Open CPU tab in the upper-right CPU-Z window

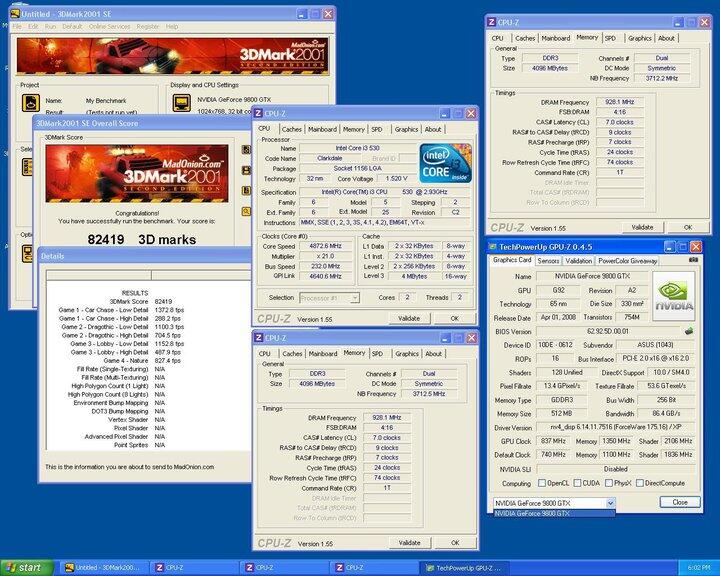point(498,38)
